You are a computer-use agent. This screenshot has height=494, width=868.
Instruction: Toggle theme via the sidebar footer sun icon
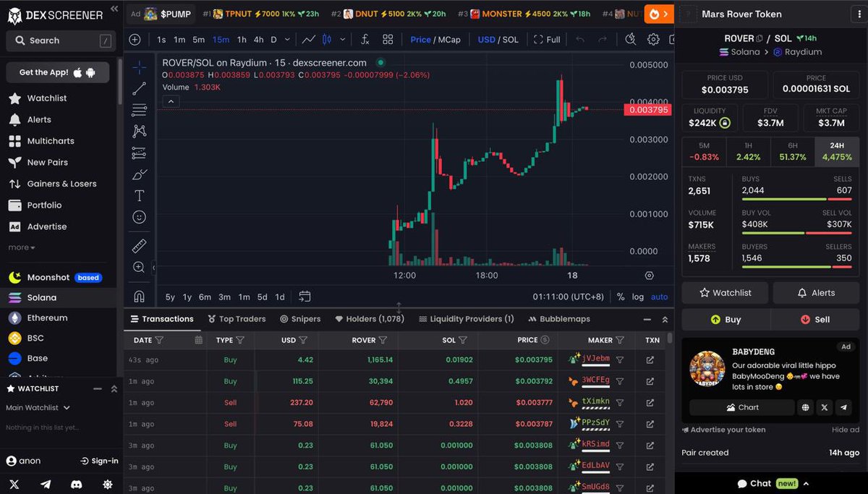[108, 484]
